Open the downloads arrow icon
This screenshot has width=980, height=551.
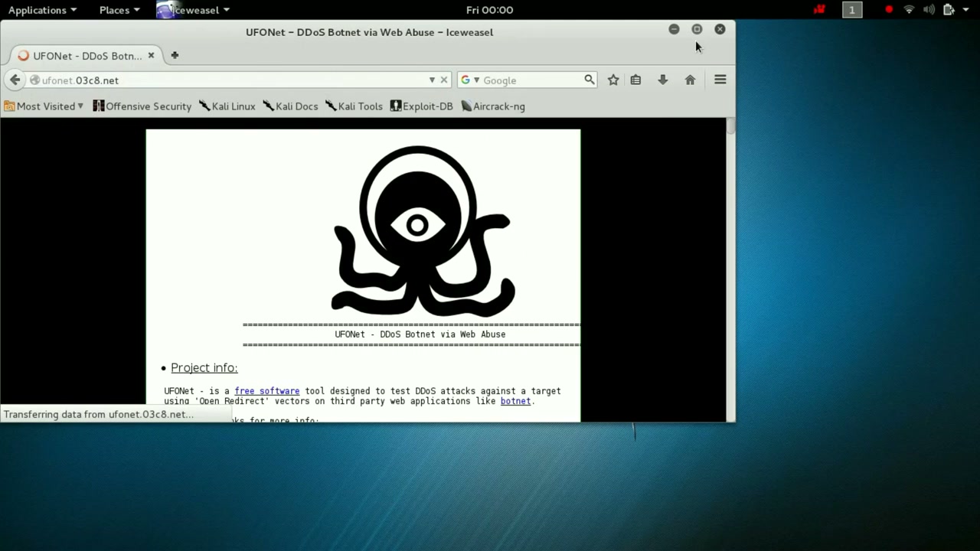(663, 80)
